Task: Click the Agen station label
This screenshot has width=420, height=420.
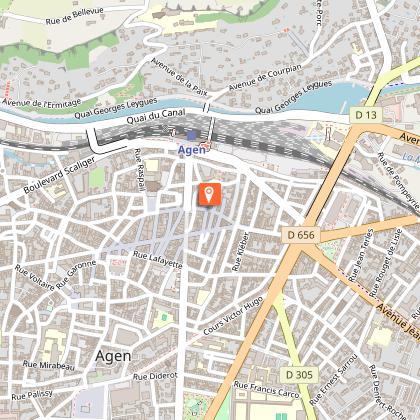Action: [x=192, y=150]
